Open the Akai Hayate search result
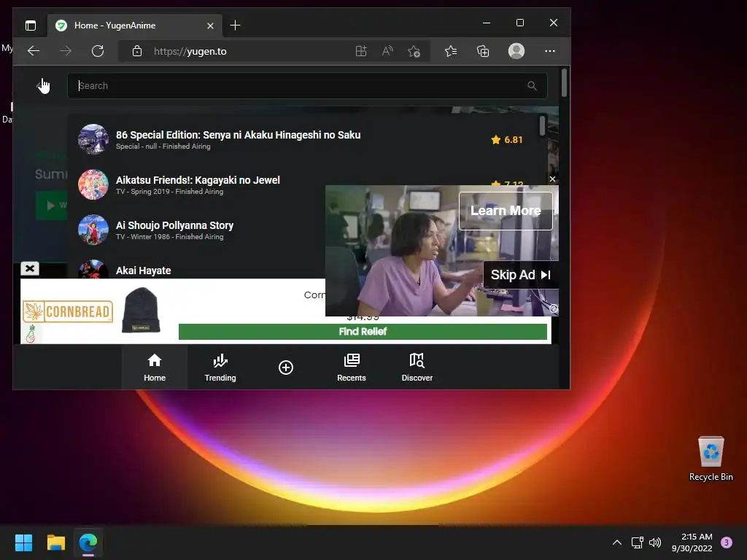The height and width of the screenshot is (560, 747). click(198, 269)
